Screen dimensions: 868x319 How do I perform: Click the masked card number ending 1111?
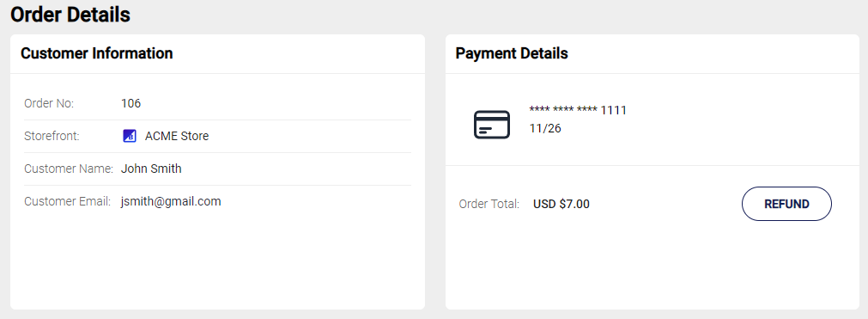(x=578, y=110)
